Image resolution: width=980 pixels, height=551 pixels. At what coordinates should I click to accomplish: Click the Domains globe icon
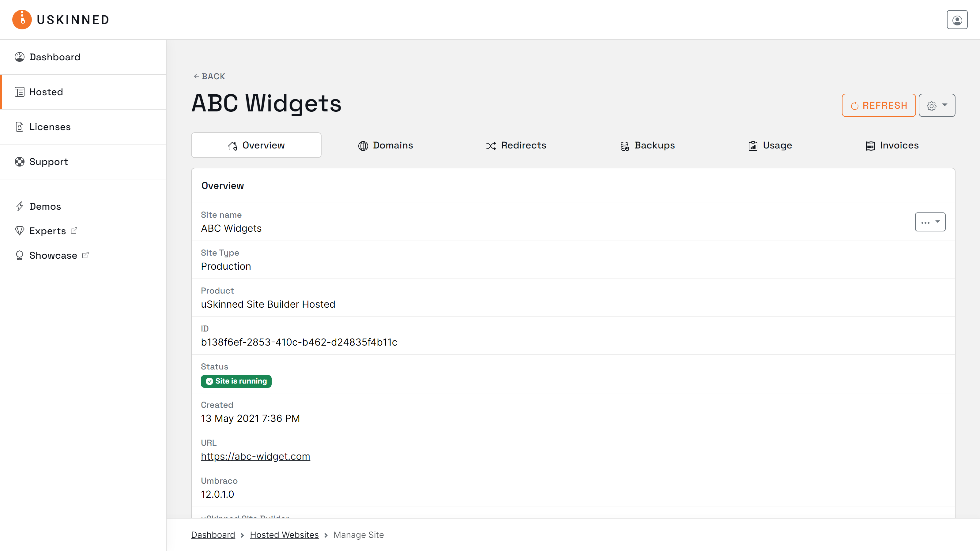[x=363, y=146]
